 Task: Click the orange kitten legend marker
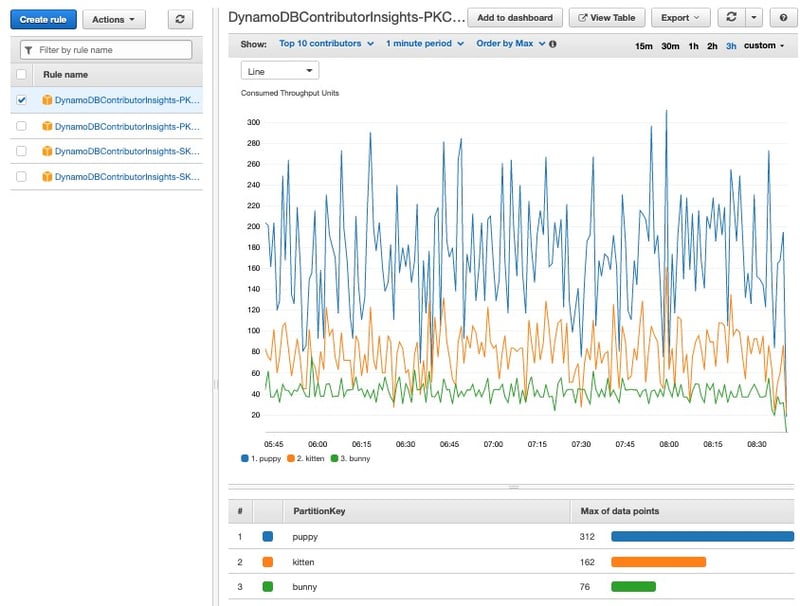pos(290,458)
